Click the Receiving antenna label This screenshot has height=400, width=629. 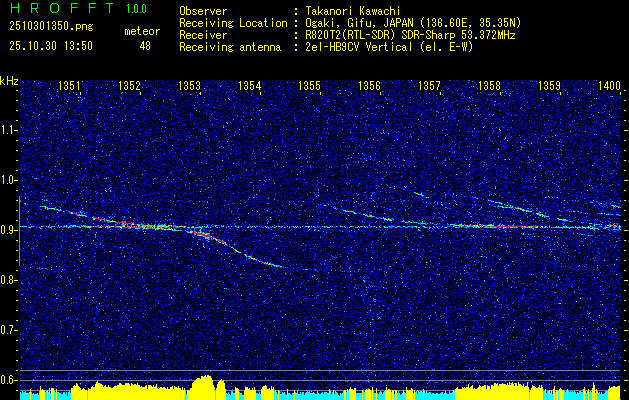pyautogui.click(x=230, y=47)
